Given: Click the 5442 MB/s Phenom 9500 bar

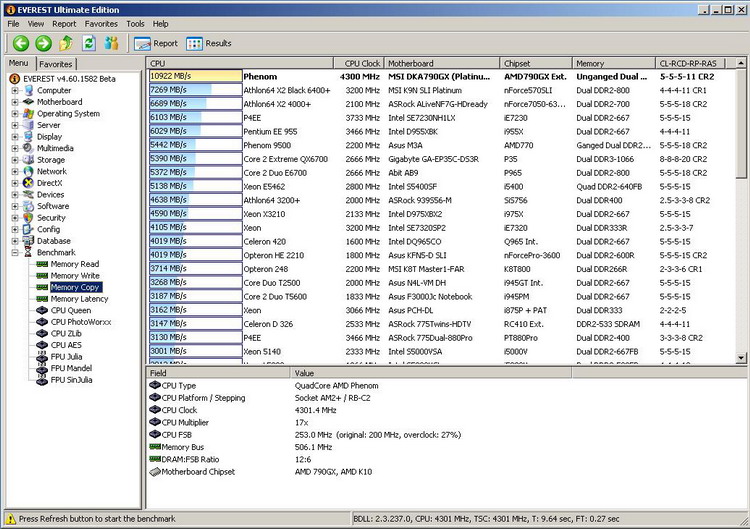Looking at the screenshot, I should [x=196, y=145].
